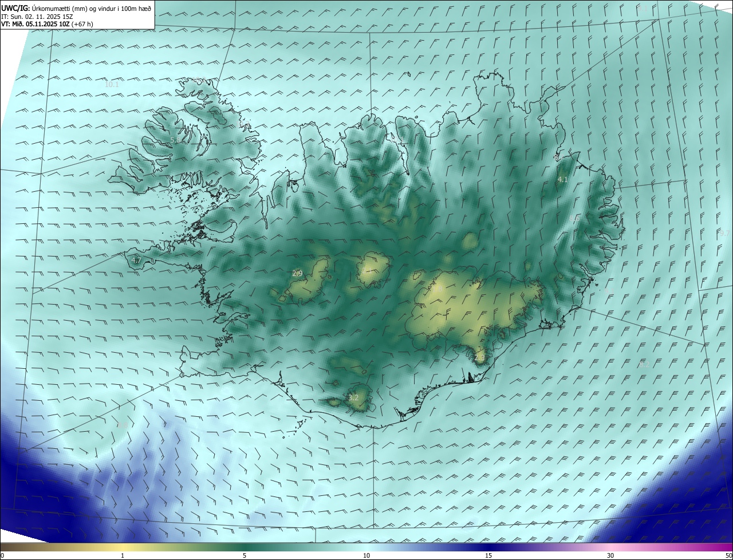Image resolution: width=733 pixels, height=560 pixels.
Task: Select the valid time line 'VT: Mið. 05.11.2025 10Z (+67 h)'
Action: coord(47,24)
